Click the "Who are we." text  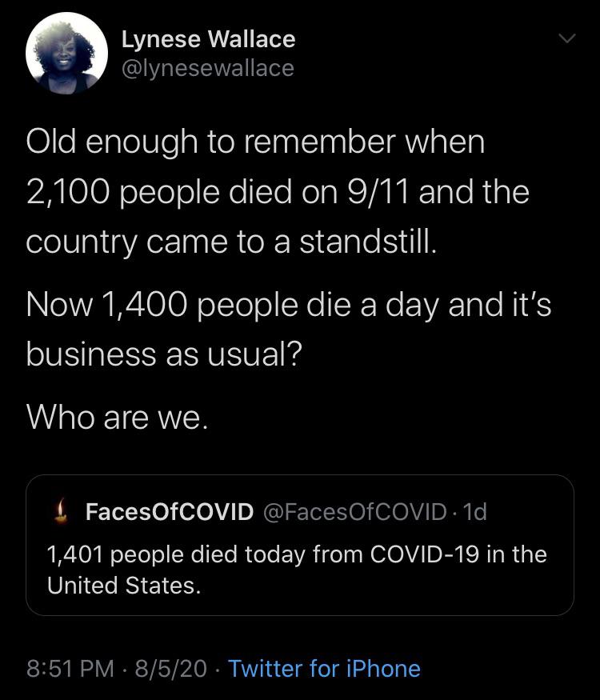[x=118, y=418]
